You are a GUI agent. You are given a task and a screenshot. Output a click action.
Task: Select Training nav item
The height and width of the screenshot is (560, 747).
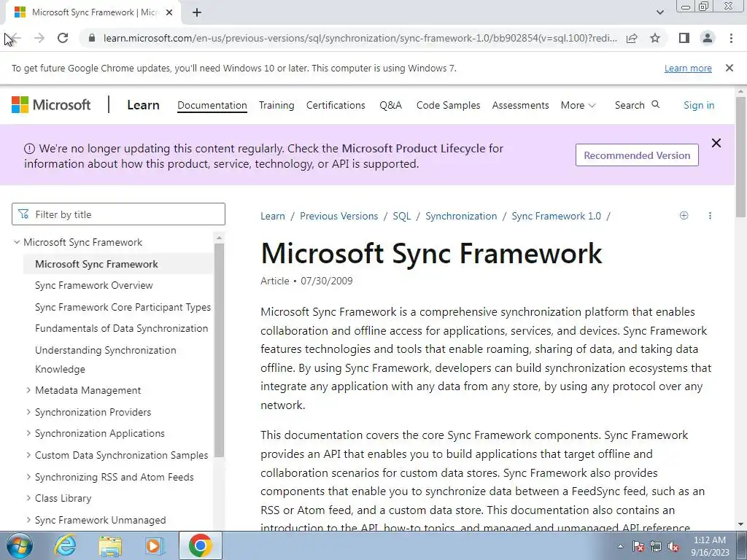point(276,105)
